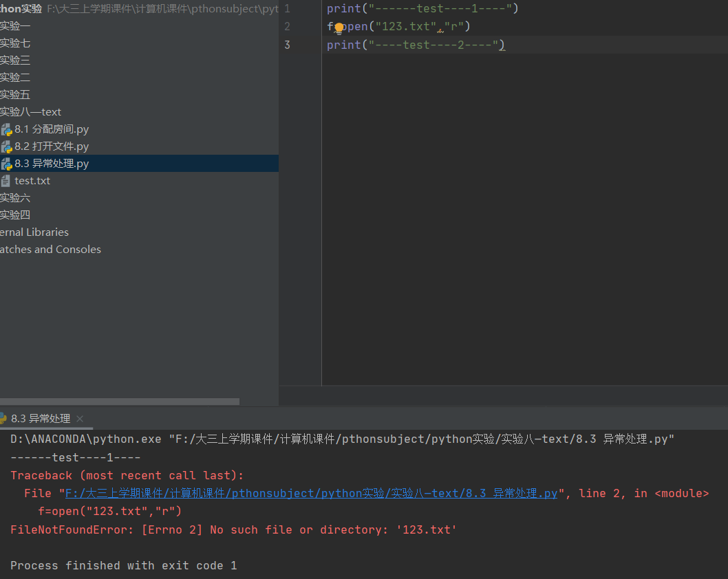
Task: Place cursor in open("123.txt","r") code line
Action: coord(398,26)
